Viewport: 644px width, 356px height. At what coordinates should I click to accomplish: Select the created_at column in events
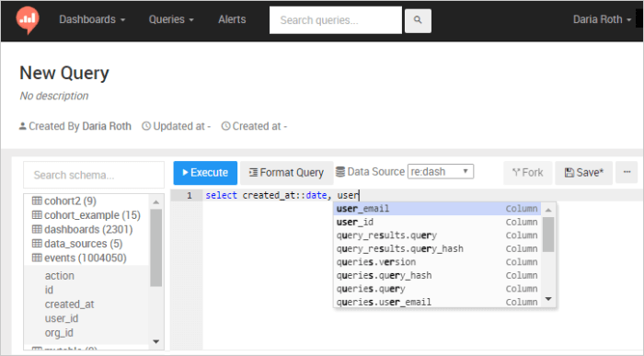click(x=69, y=304)
